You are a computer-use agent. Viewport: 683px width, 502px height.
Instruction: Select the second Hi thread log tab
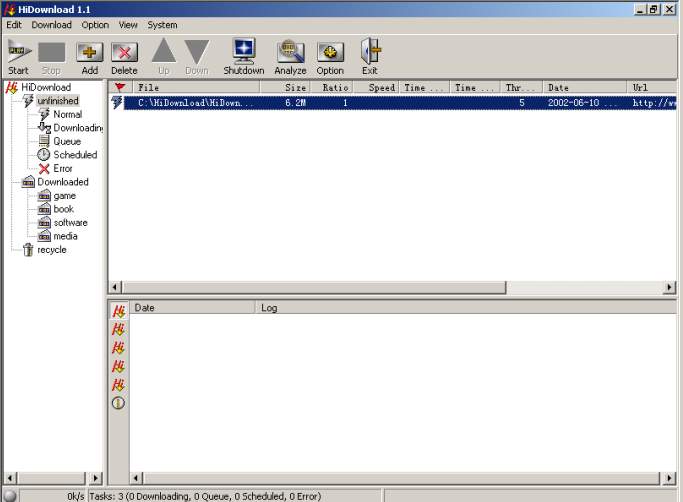(118, 329)
